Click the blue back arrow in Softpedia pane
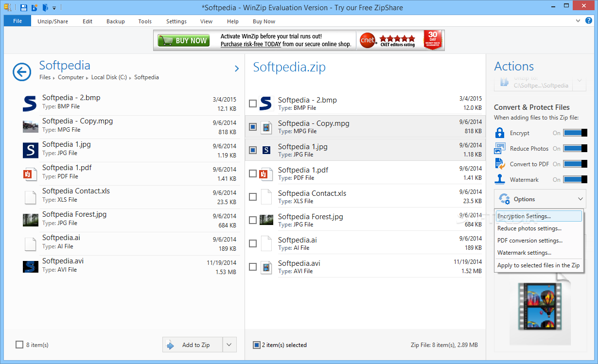The height and width of the screenshot is (364, 598). (22, 72)
